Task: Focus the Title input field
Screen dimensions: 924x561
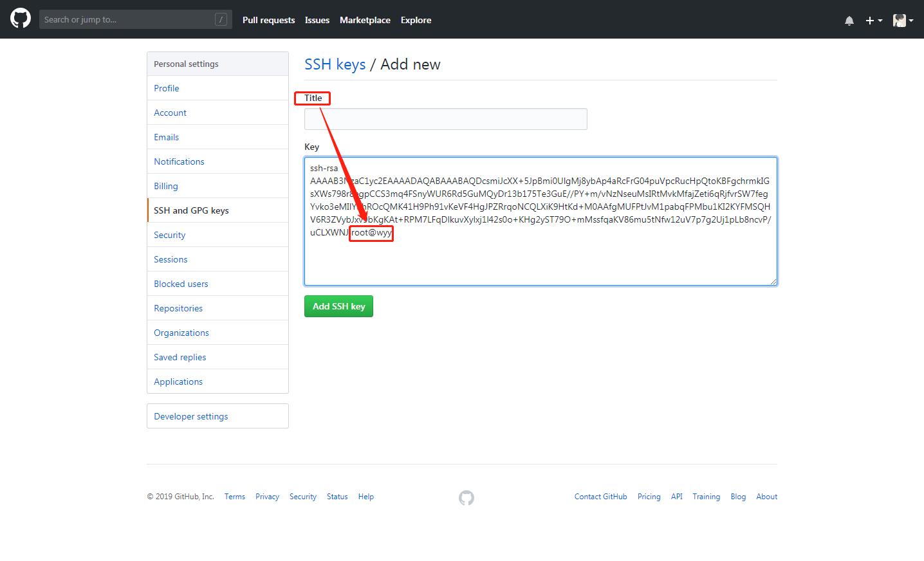Action: [445, 119]
